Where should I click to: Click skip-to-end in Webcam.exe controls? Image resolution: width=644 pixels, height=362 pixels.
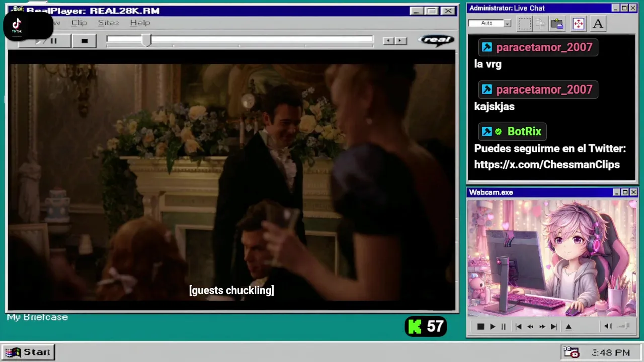coord(553,327)
